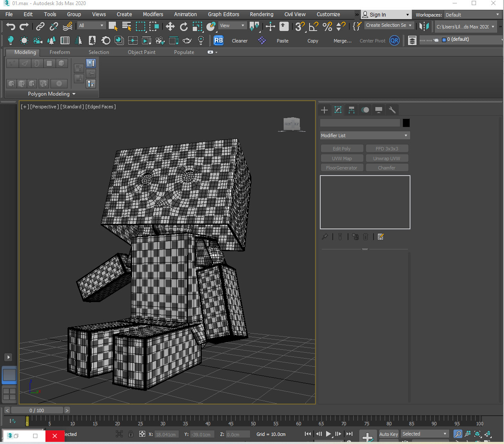Activate Bind to Space Warp
The image size is (504, 444).
tap(68, 26)
